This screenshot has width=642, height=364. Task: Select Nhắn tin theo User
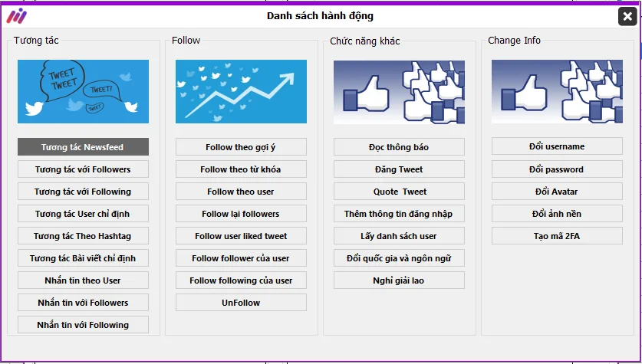pos(83,280)
